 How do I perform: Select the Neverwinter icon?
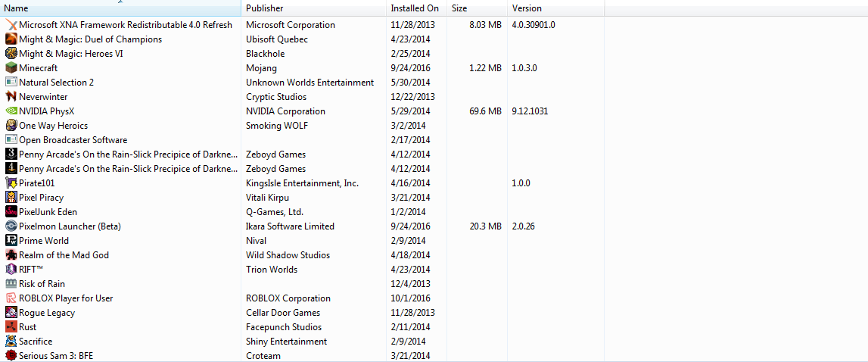pos(11,97)
